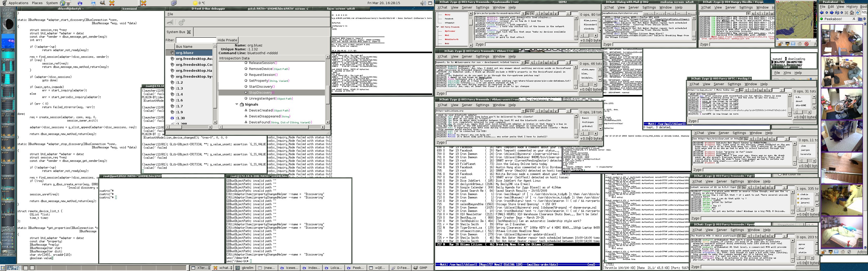Select the Signals group icon in Introspection Data
Screen dimensions: 868x271
[241, 104]
